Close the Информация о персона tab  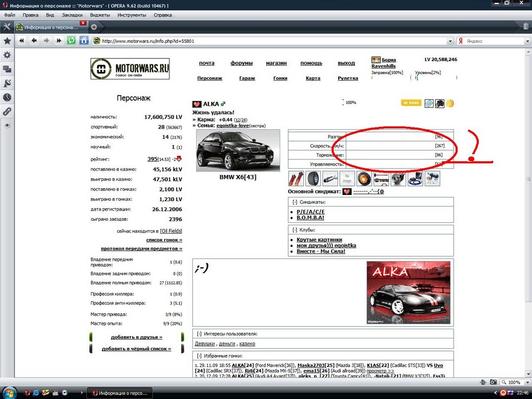point(83,23)
